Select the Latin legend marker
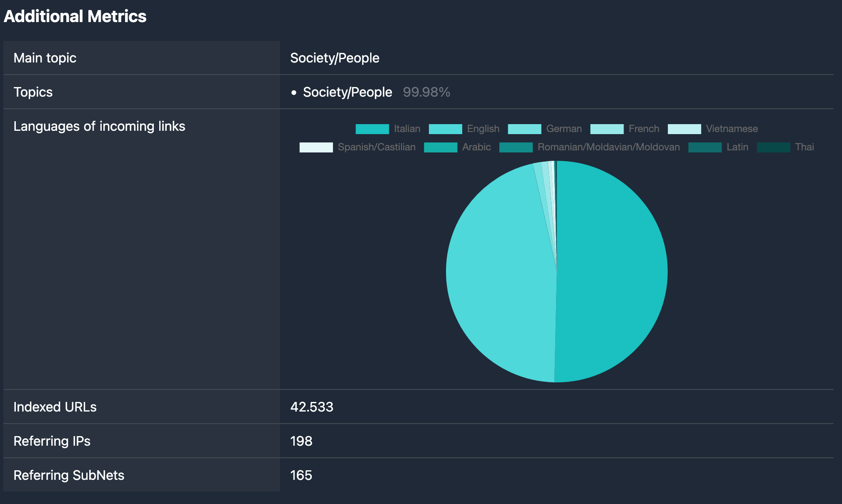The image size is (842, 504). (704, 147)
